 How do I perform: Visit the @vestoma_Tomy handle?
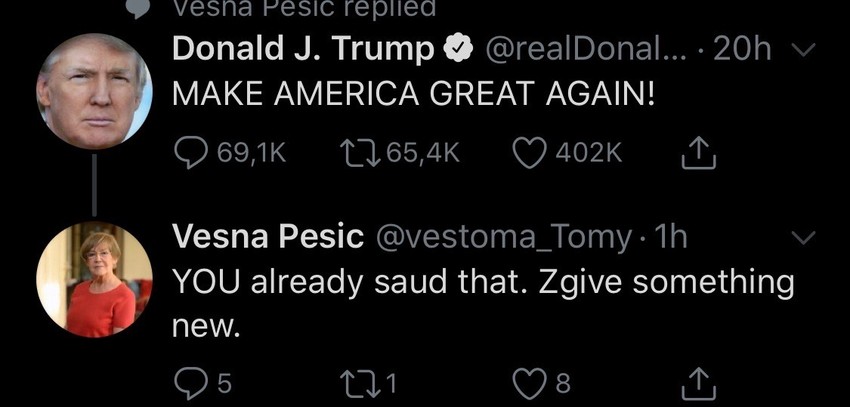point(502,237)
